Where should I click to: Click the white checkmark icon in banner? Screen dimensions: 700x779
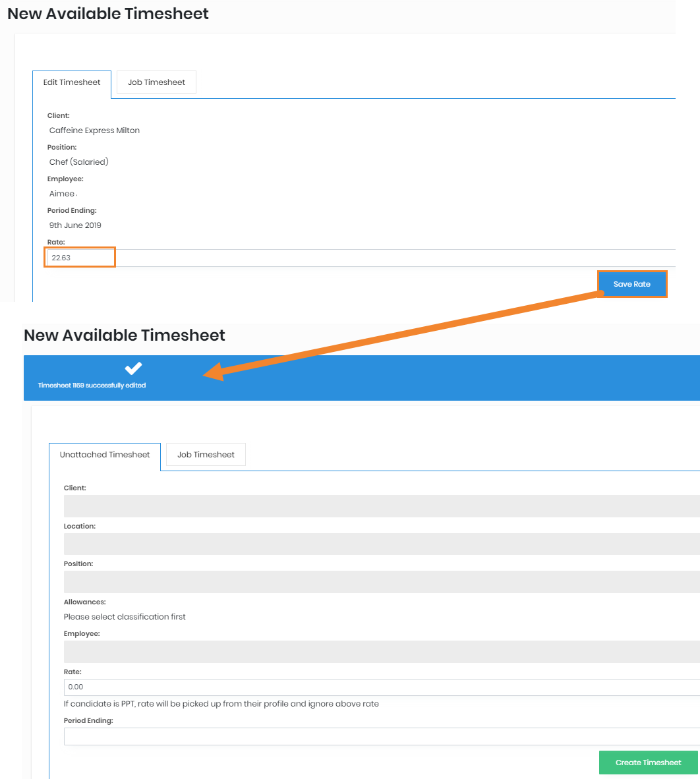tap(134, 368)
